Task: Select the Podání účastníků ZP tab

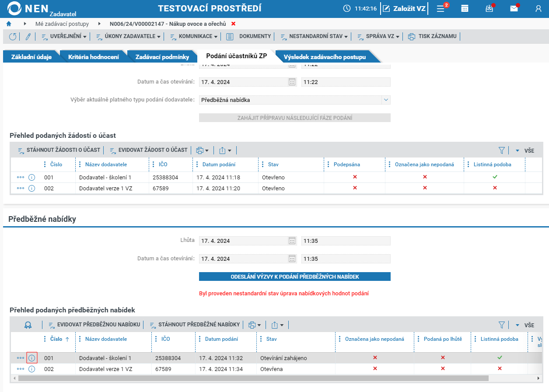Action: 236,56
